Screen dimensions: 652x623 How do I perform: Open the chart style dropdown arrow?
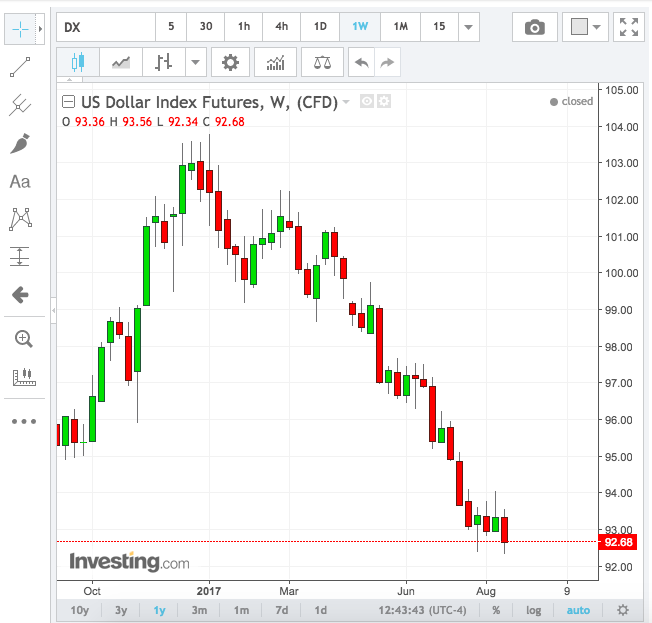195,62
